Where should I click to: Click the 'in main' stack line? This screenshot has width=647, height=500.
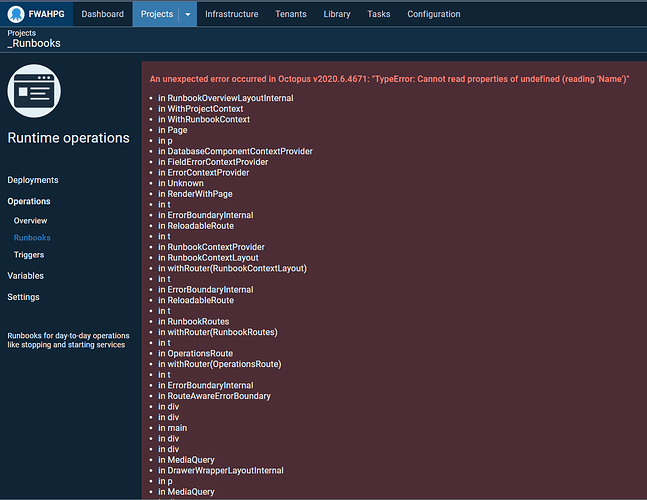[172, 428]
